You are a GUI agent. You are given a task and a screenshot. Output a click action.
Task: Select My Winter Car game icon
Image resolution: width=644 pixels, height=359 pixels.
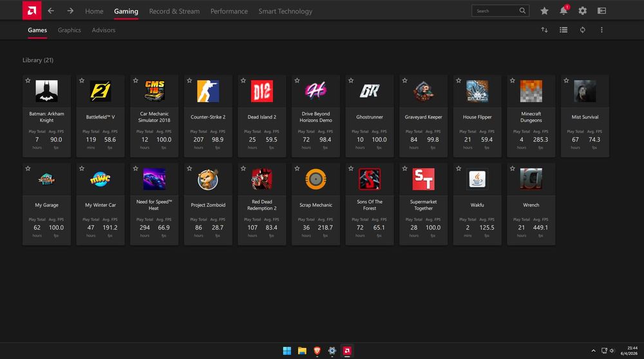(100, 179)
